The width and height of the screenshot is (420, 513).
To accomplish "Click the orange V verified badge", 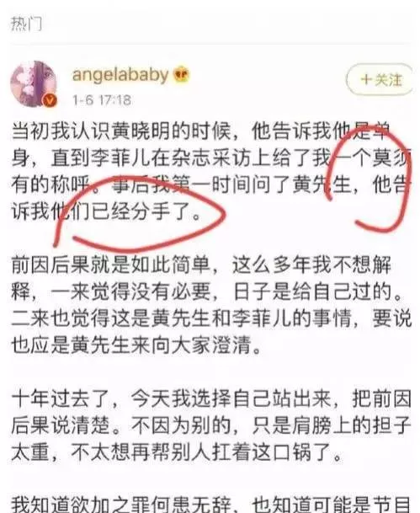I will [50, 100].
